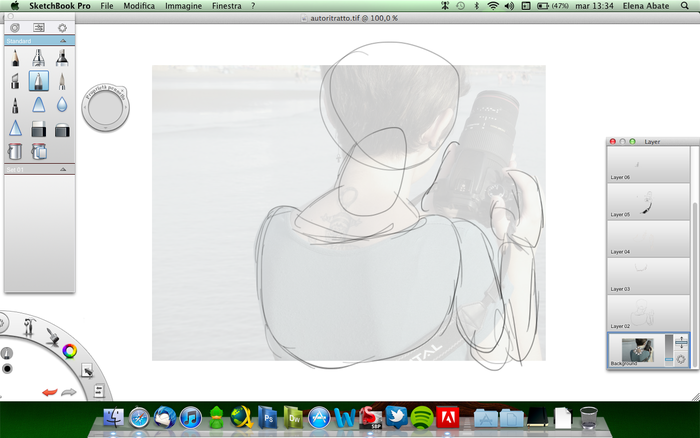Viewport: 700px width, 438px height.
Task: Open the brush palette gear settings
Action: click(x=62, y=28)
